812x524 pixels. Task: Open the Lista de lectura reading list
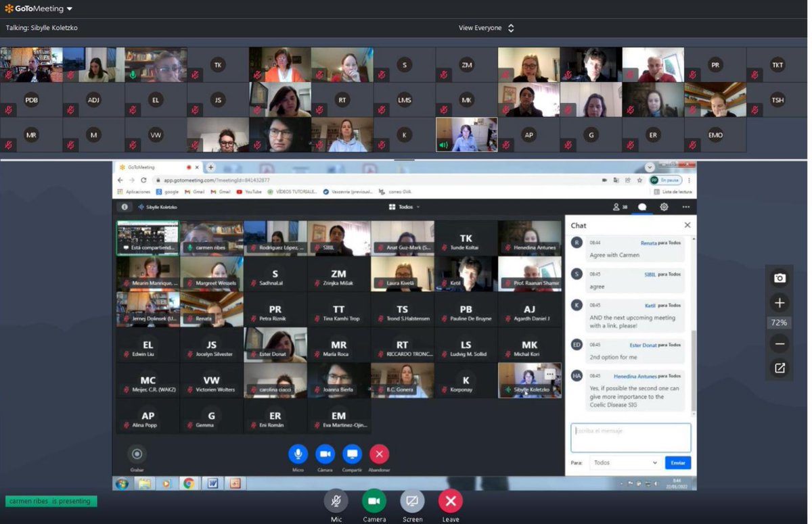tap(673, 191)
